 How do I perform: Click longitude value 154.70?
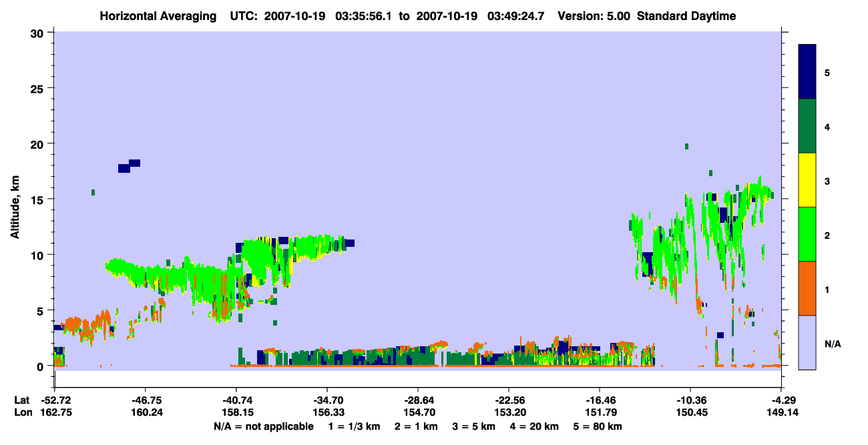pos(418,412)
